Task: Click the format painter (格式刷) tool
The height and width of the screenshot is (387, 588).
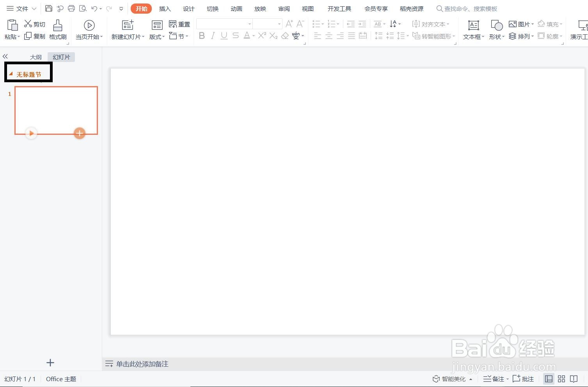Action: point(58,30)
